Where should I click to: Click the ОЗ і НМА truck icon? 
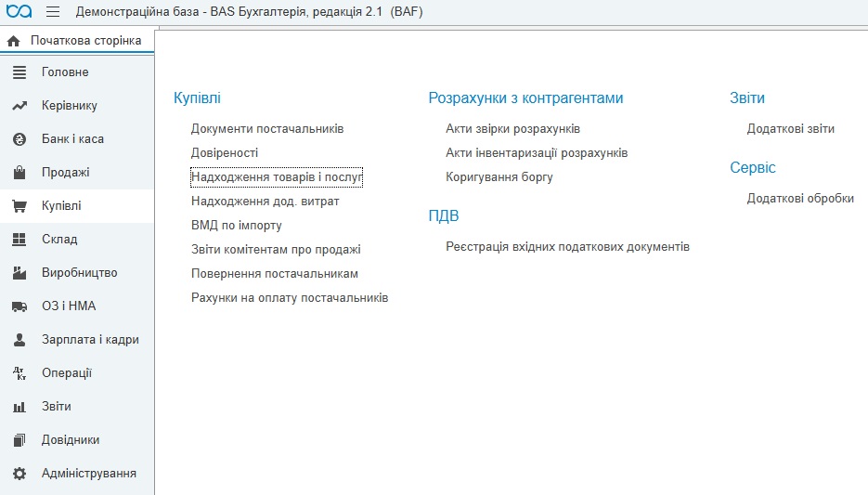pyautogui.click(x=19, y=306)
